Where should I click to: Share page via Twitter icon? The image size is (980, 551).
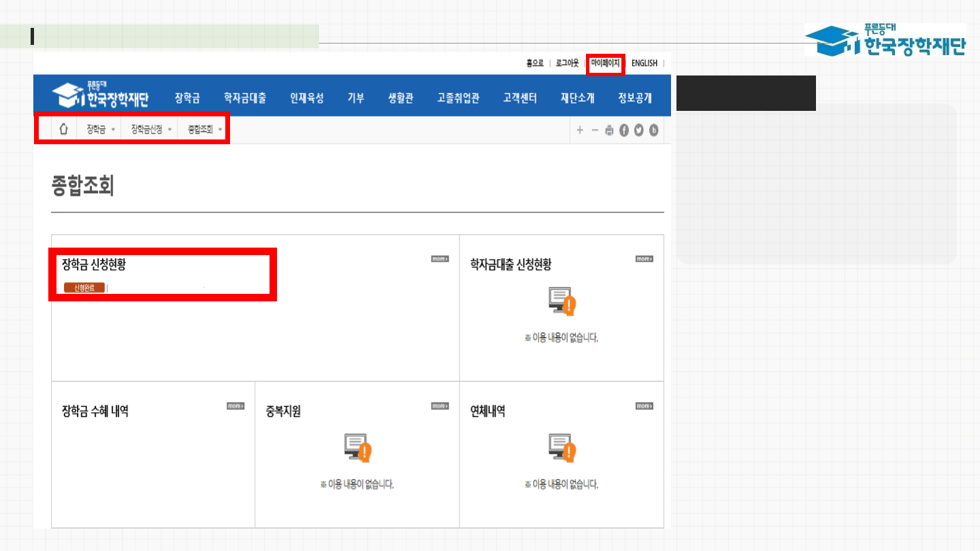[x=638, y=131]
